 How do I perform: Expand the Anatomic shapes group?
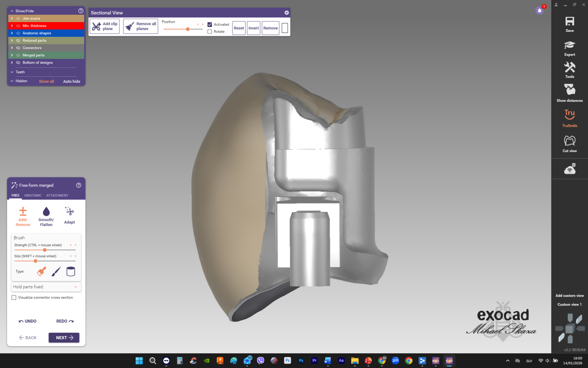click(x=12, y=33)
